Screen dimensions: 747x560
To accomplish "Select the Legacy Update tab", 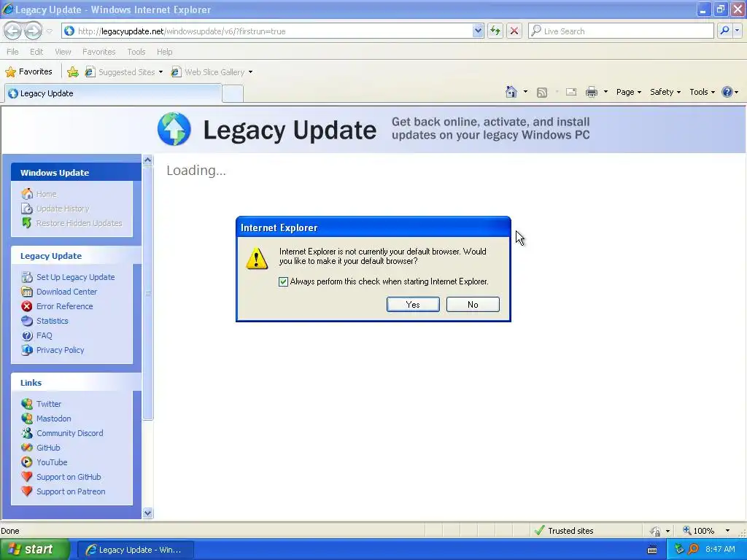I will (113, 93).
